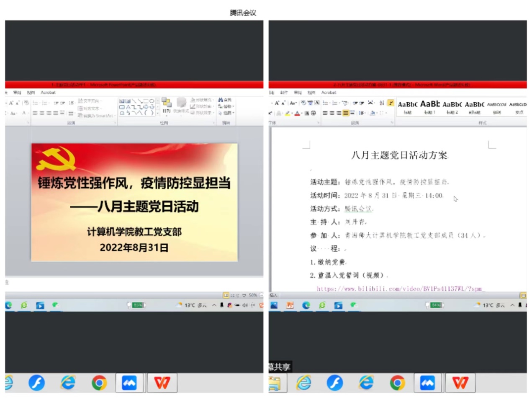Switch to the Acrobat tab in Word
This screenshot has width=532, height=398.
[x=329, y=93]
